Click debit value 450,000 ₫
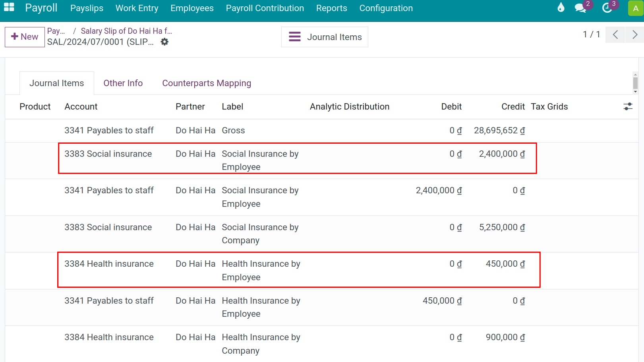The image size is (644, 362). (x=442, y=300)
